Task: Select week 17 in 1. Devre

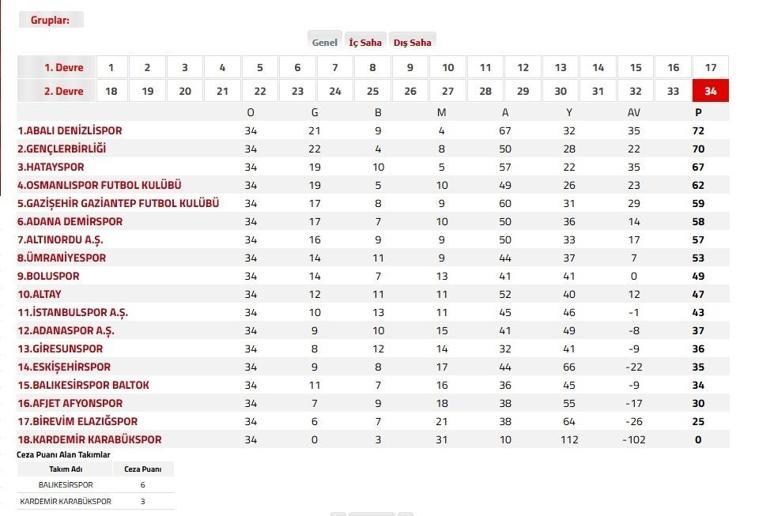Action: (x=710, y=67)
